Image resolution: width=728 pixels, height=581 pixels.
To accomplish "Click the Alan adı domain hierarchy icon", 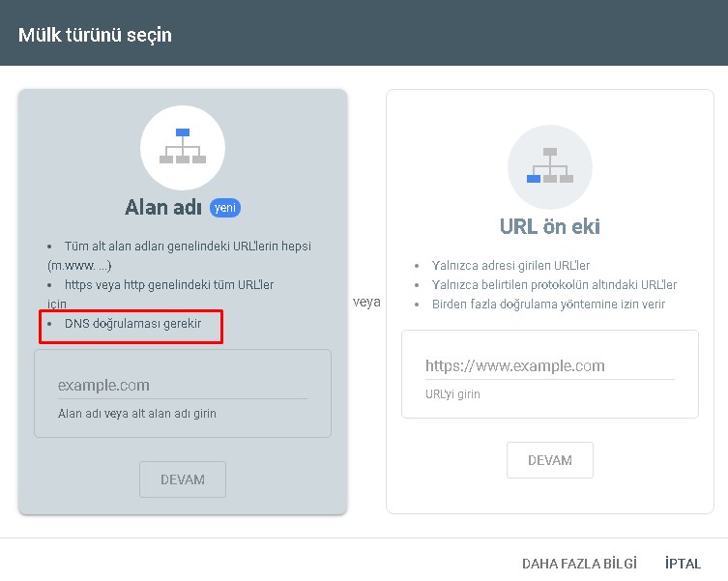I will pos(182,147).
